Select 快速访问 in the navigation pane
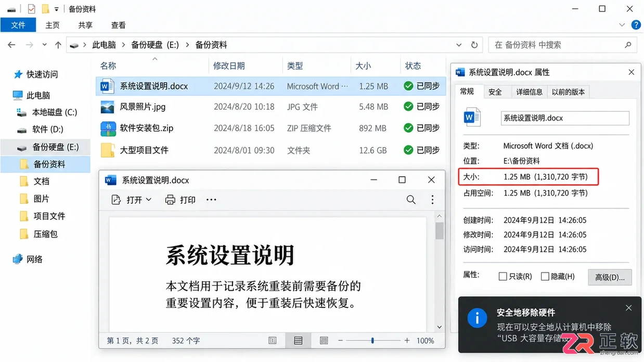This screenshot has width=644, height=362. pyautogui.click(x=42, y=74)
